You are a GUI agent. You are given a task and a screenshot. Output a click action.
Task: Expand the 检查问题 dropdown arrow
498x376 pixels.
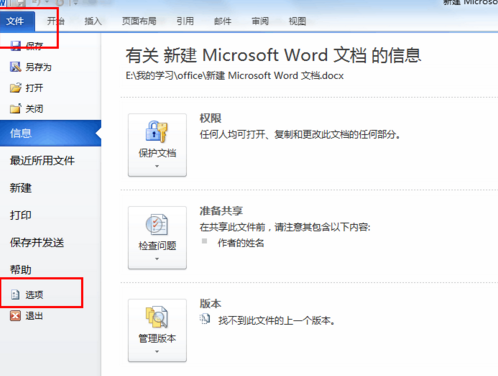(157, 259)
